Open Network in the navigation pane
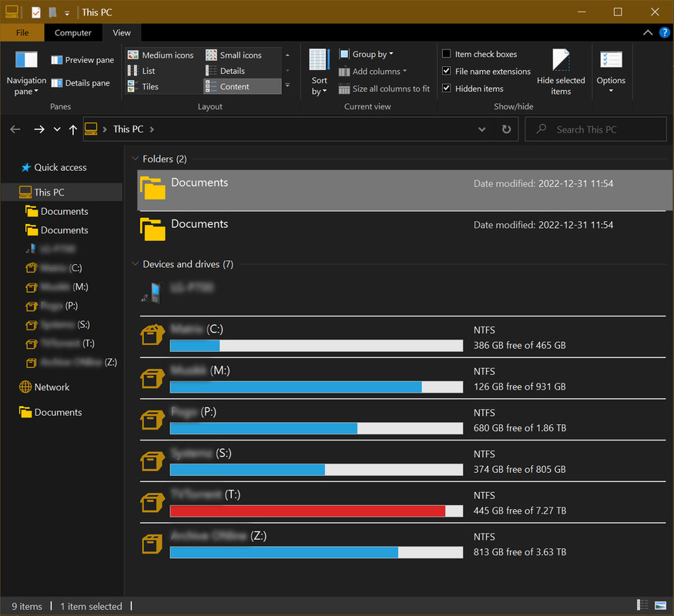This screenshot has height=616, width=674. [44, 387]
